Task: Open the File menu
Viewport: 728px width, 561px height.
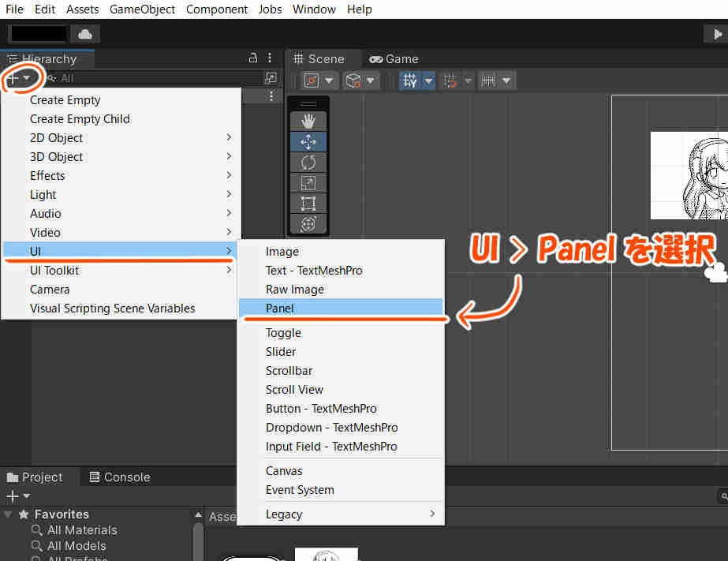Action: pyautogui.click(x=14, y=9)
